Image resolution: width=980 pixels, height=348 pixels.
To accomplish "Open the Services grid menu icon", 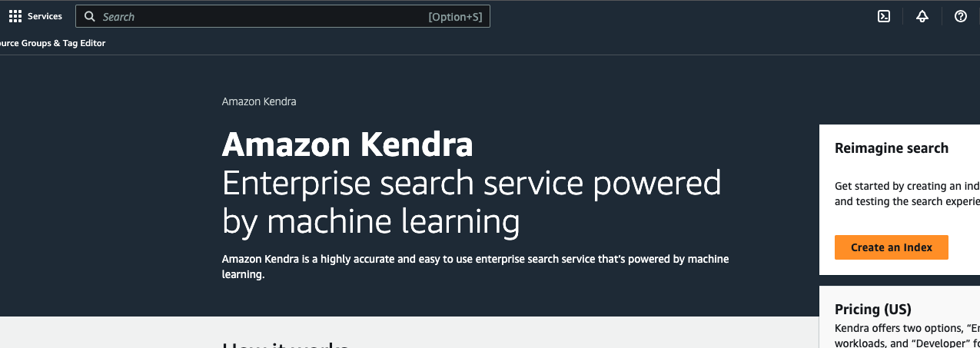I will pyautogui.click(x=15, y=16).
